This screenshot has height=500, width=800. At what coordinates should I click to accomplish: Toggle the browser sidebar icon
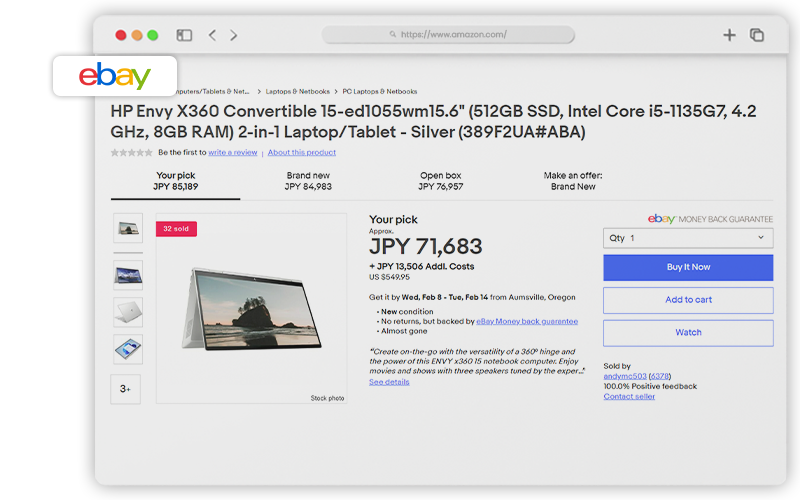[184, 35]
